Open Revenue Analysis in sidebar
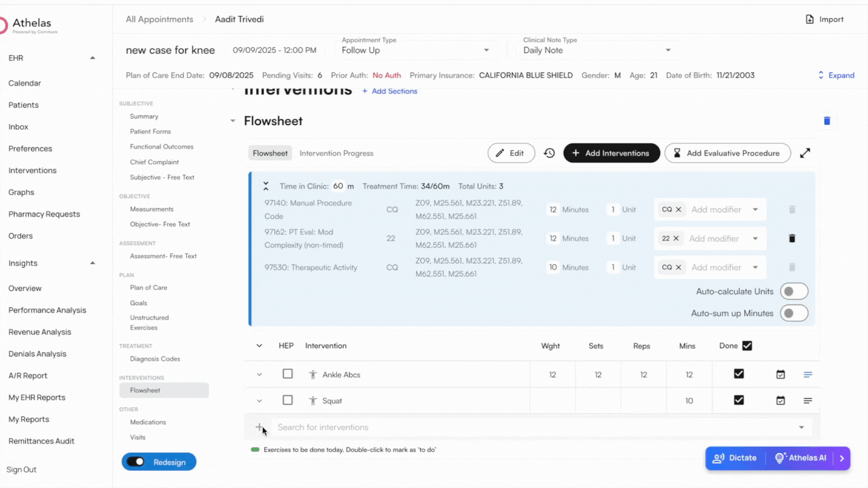The image size is (868, 488). click(40, 332)
